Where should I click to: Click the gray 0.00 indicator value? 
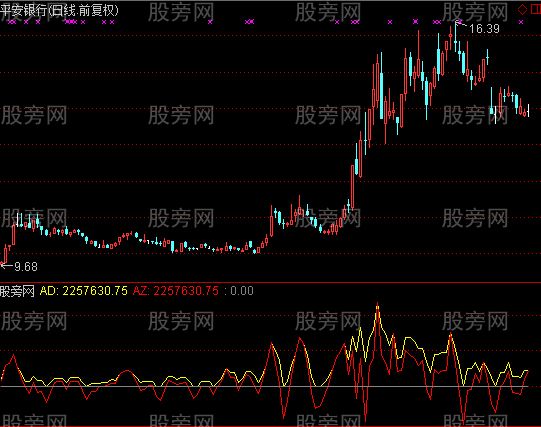242,291
